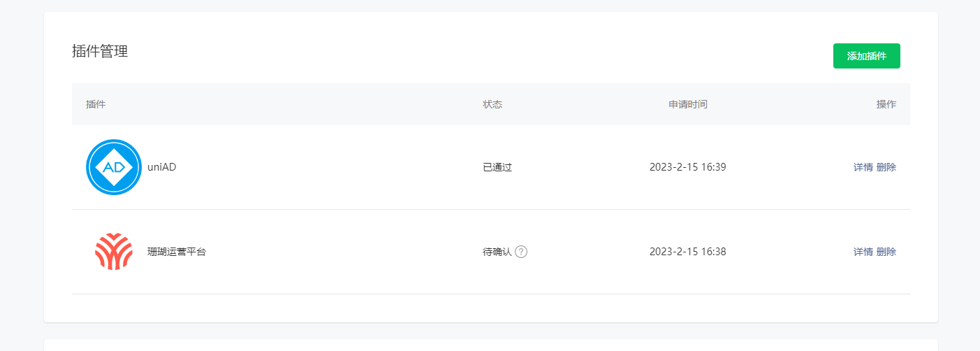Click the 状态 column header
Screen dimensions: 980x351
pyautogui.click(x=492, y=104)
